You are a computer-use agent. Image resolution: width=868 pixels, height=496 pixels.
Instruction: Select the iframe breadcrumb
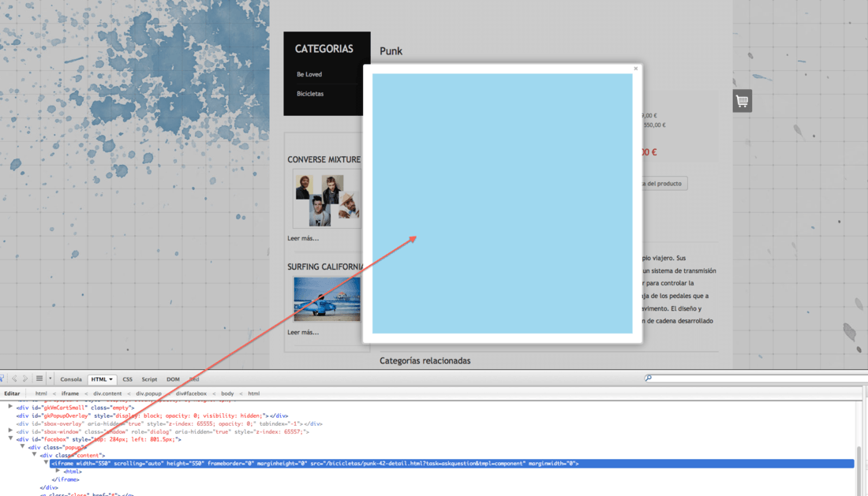pyautogui.click(x=69, y=393)
